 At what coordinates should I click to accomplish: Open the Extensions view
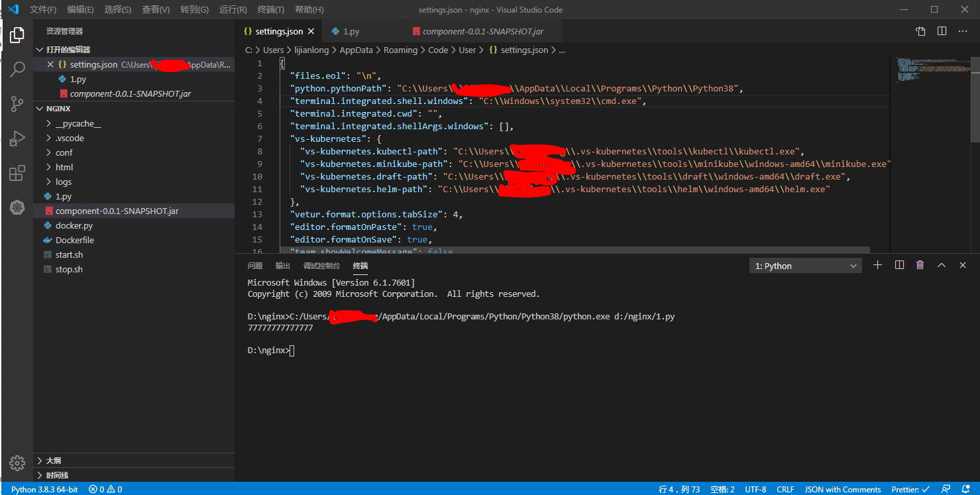point(17,173)
